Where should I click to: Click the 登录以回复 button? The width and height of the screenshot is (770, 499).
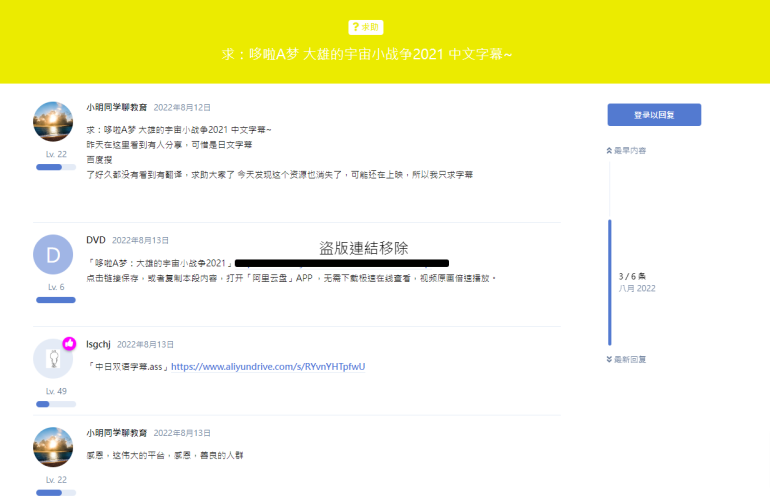point(654,114)
